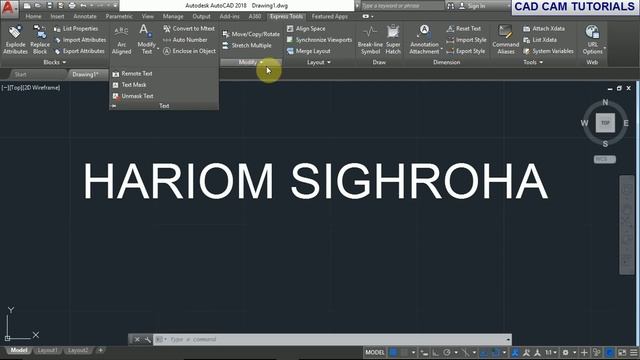The width and height of the screenshot is (640, 360).
Task: Switch to the Layout1 tab
Action: [x=47, y=350]
